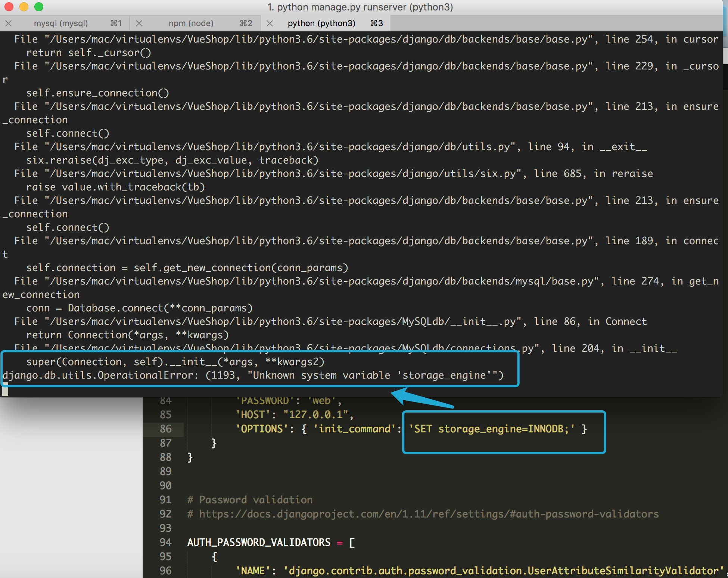Close the mysql (mysql) tab
The height and width of the screenshot is (578, 728).
click(x=9, y=23)
